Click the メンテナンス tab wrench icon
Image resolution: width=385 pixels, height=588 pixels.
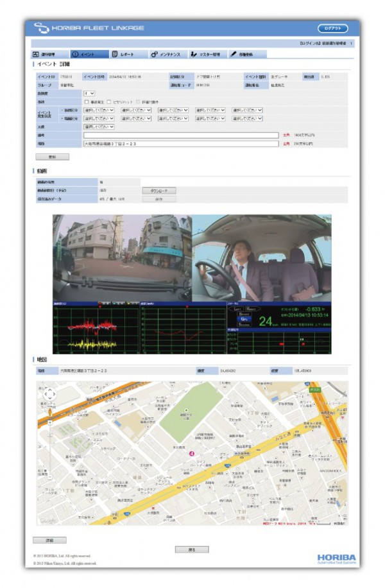pos(154,55)
